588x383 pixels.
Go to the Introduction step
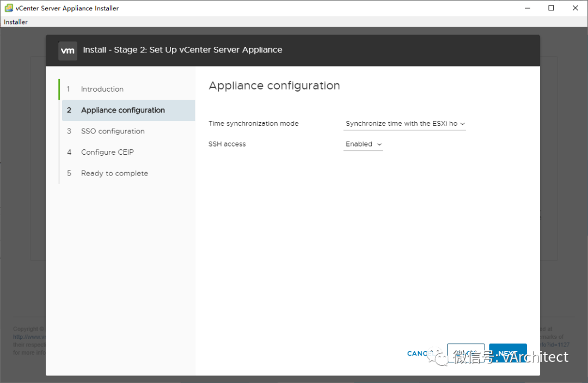(x=102, y=89)
